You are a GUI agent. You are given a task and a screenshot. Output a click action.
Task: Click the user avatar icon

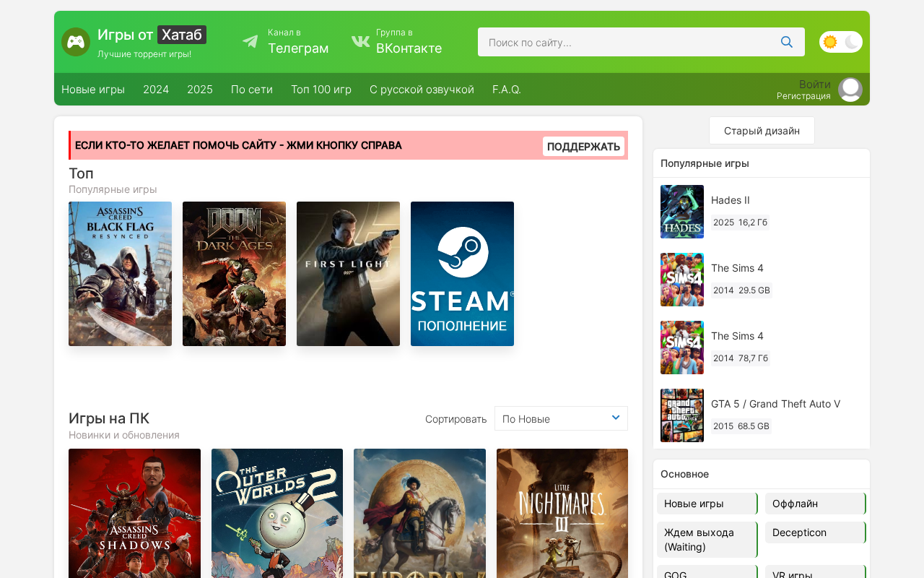[x=850, y=90]
